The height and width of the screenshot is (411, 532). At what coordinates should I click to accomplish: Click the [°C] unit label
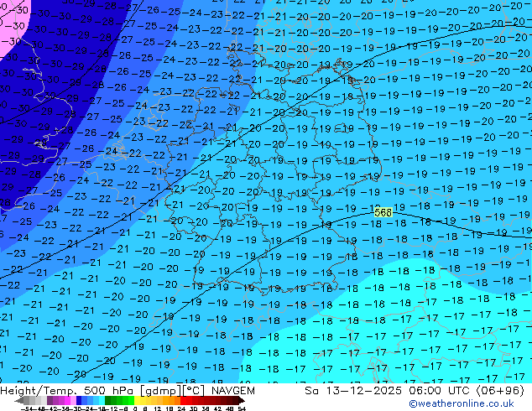click(x=194, y=391)
